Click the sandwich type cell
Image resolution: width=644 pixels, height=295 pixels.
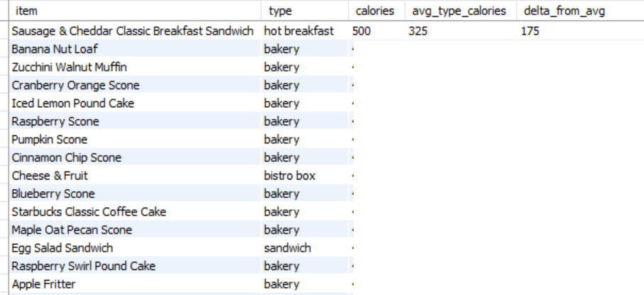(x=287, y=248)
